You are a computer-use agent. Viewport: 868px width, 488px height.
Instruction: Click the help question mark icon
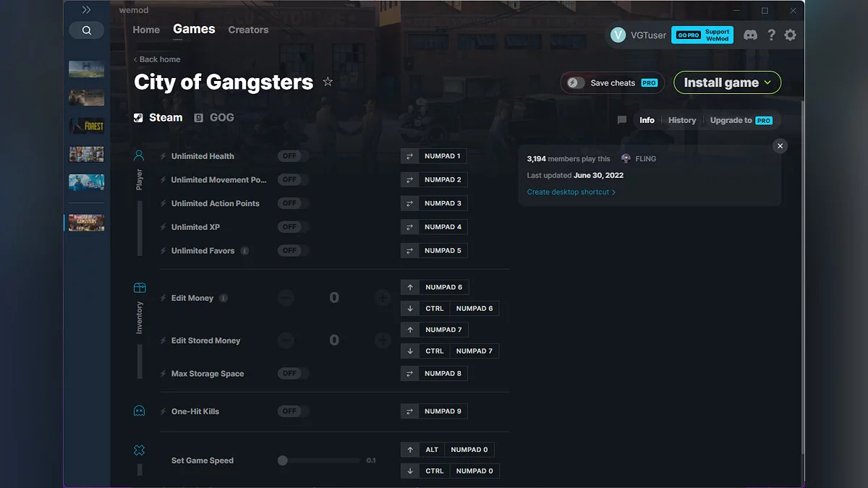770,34
